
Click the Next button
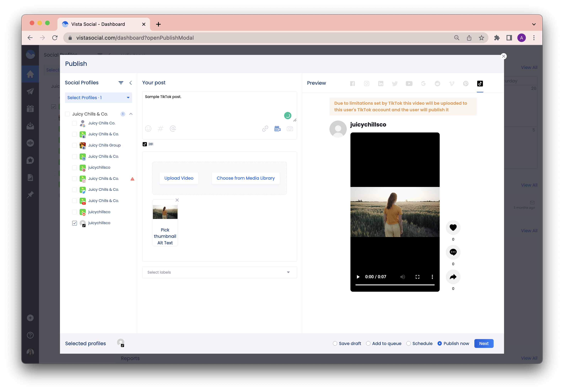coord(484,343)
